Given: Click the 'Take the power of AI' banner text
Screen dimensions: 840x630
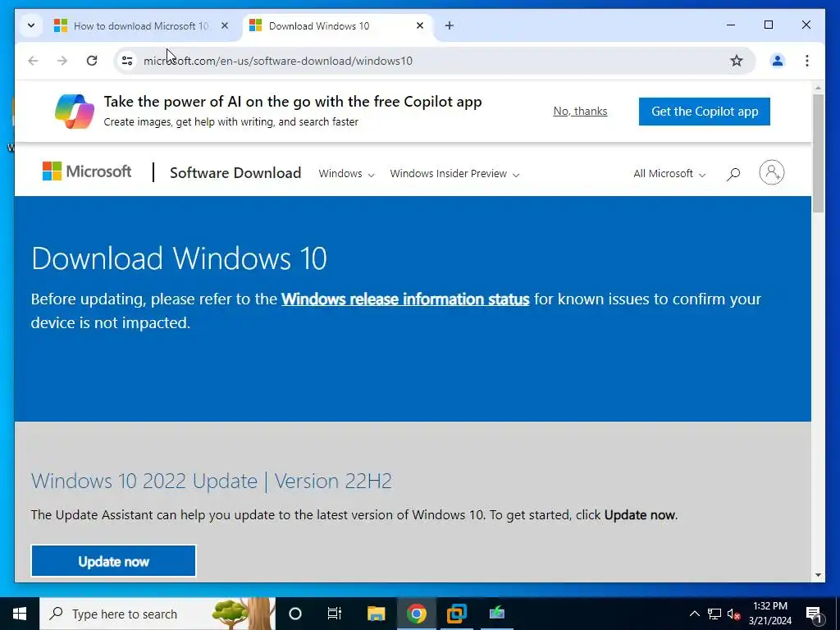Looking at the screenshot, I should [x=293, y=102].
